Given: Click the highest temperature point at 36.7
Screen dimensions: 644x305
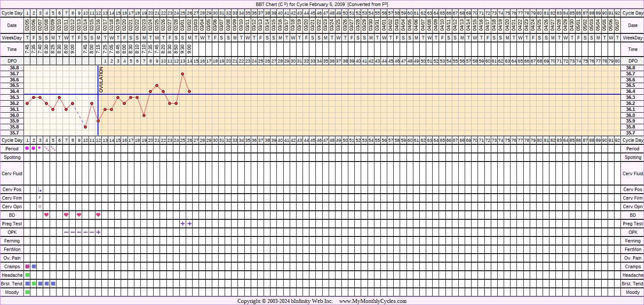Looking at the screenshot, I should (x=183, y=74).
